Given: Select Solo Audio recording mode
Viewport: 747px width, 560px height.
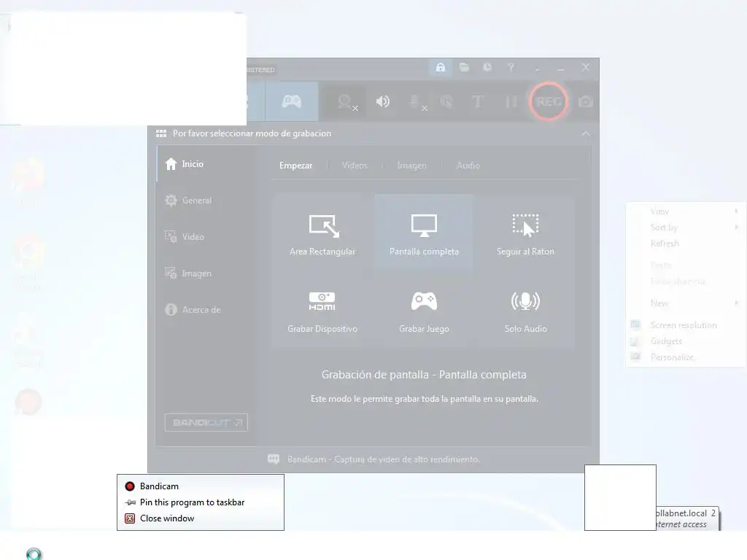Looking at the screenshot, I should pyautogui.click(x=525, y=311).
